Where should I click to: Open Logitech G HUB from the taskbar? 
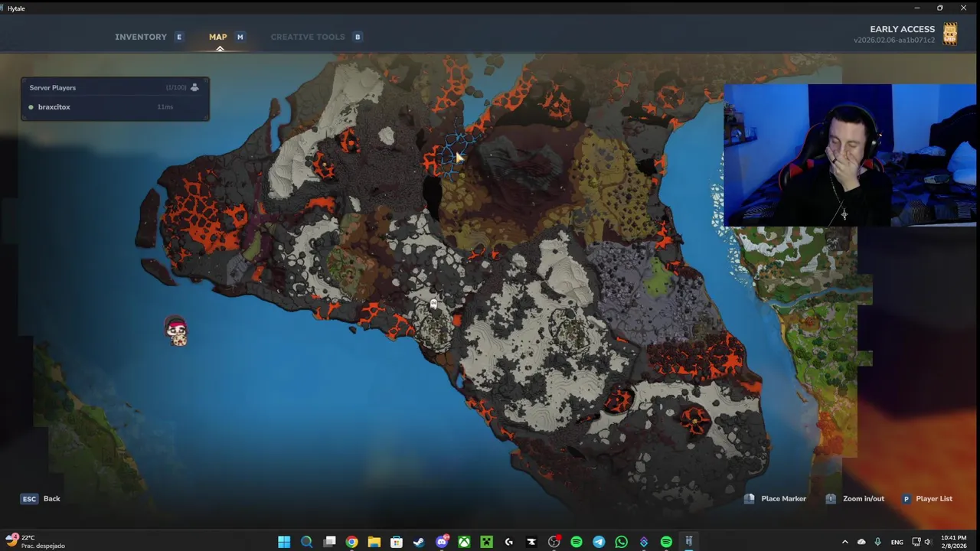pos(509,542)
